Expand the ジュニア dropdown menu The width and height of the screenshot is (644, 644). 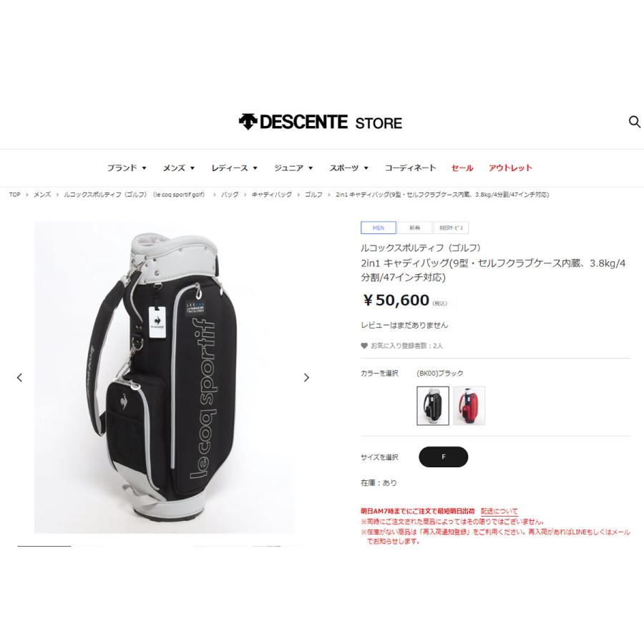click(293, 168)
